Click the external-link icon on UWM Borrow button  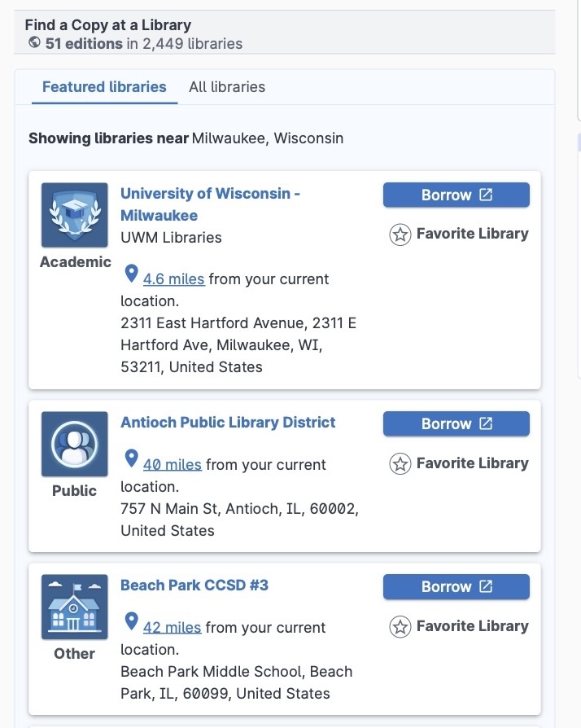(486, 195)
